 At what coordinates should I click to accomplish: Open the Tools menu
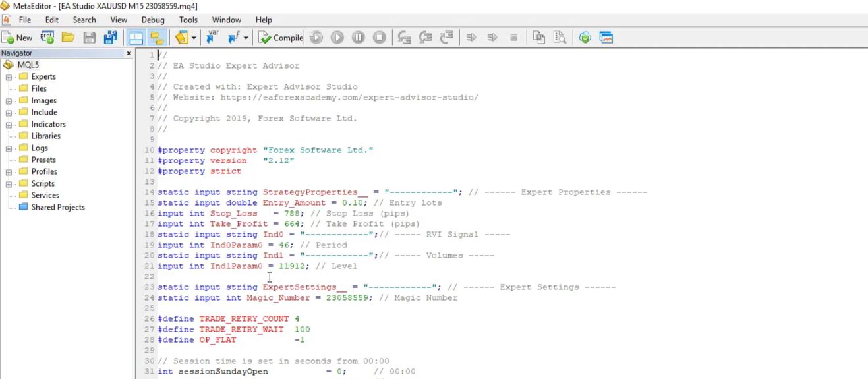click(188, 20)
